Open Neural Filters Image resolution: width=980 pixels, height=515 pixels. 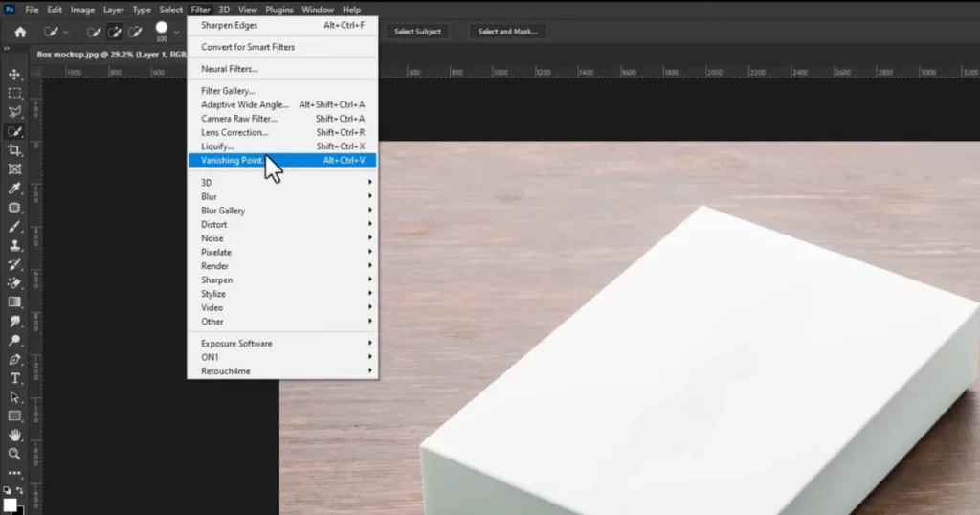click(282, 69)
